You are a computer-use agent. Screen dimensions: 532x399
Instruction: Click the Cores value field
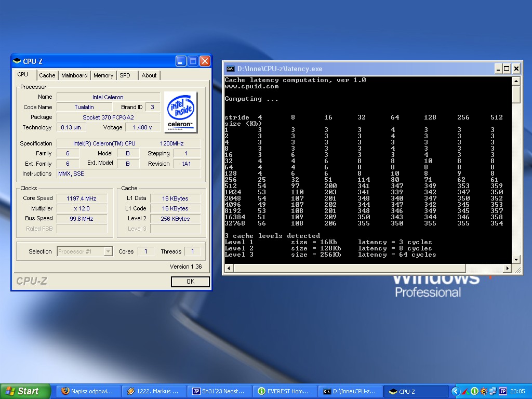click(146, 251)
